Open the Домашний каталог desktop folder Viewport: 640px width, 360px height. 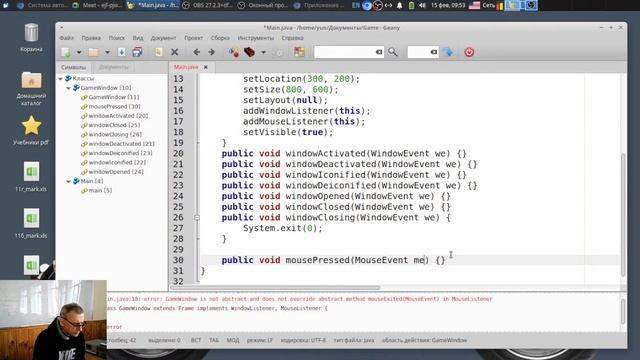(x=31, y=89)
